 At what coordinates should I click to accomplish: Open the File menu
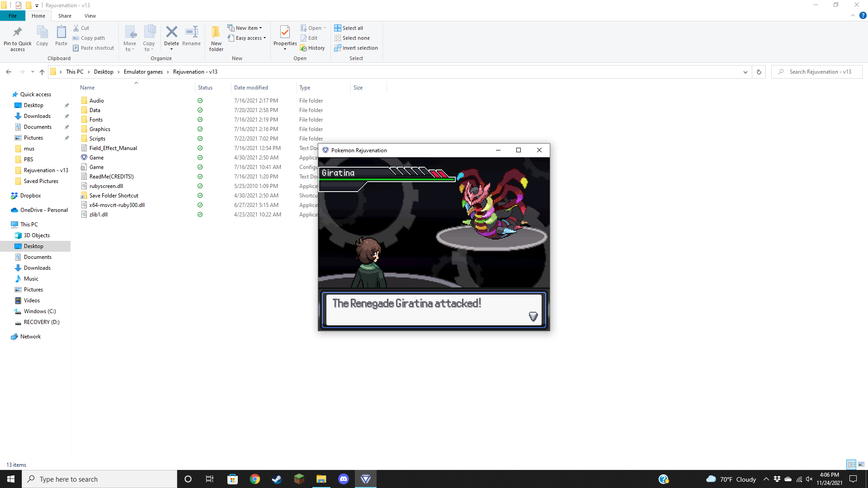(13, 16)
